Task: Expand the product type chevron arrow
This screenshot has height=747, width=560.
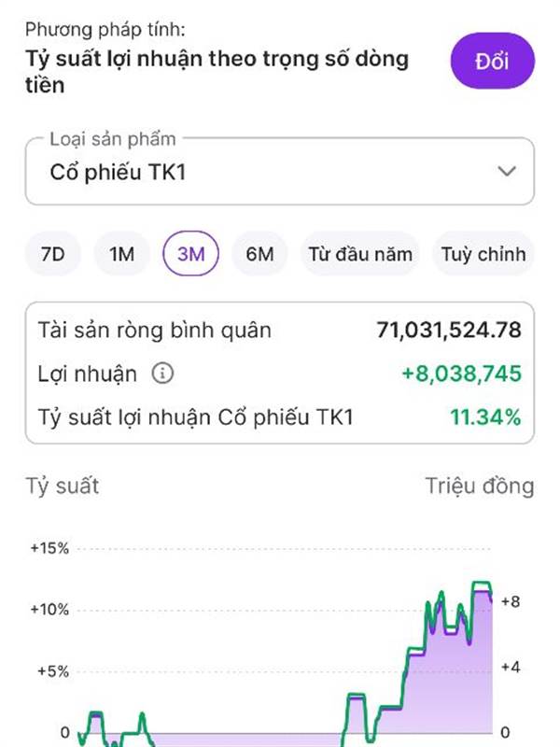Action: [x=507, y=172]
